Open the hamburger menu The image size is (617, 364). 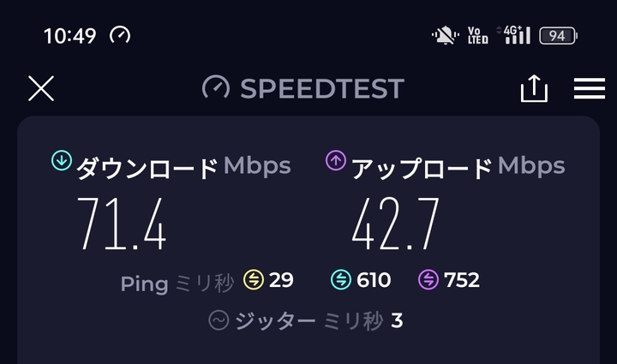tap(590, 88)
